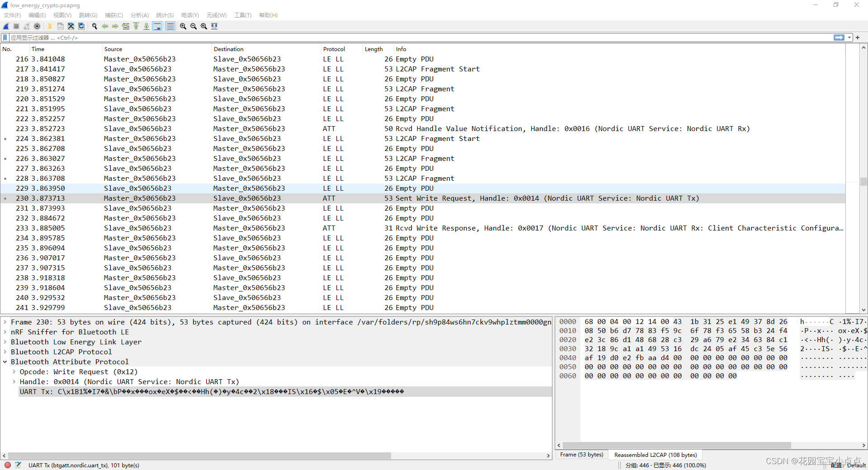Click the zoom out magnifier icon
This screenshot has height=470, width=868.
click(193, 26)
